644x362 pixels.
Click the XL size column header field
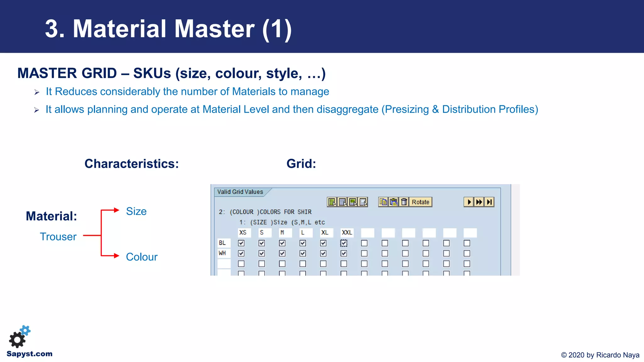coord(326,233)
